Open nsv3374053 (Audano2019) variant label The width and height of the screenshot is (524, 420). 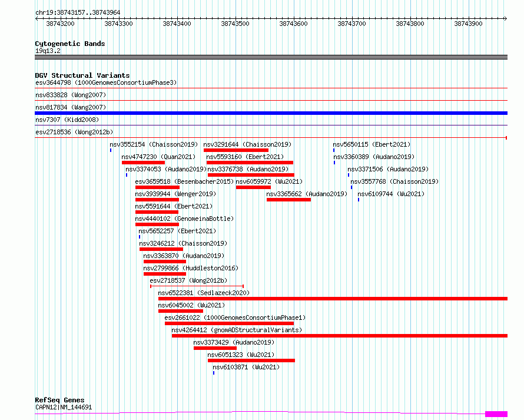(166, 169)
